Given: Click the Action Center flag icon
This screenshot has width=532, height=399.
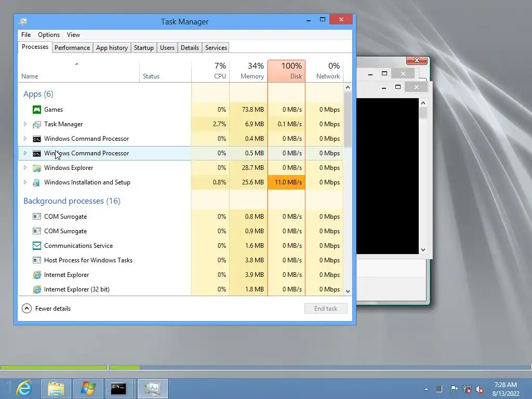Looking at the screenshot, I should click(x=454, y=389).
